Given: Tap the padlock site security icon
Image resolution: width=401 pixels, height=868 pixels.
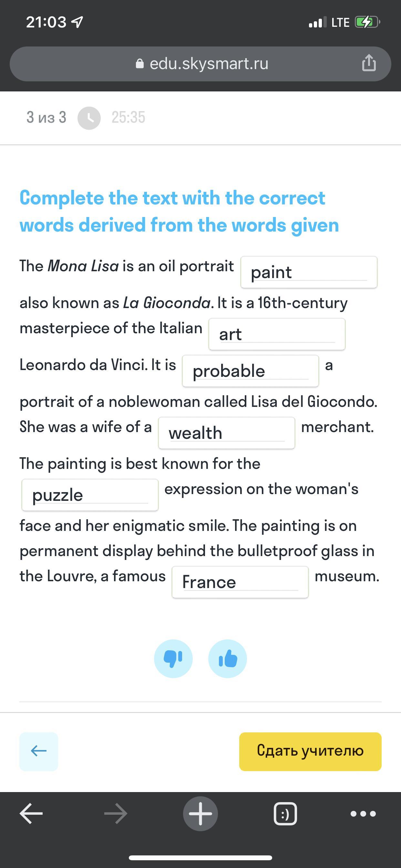Looking at the screenshot, I should click(140, 63).
